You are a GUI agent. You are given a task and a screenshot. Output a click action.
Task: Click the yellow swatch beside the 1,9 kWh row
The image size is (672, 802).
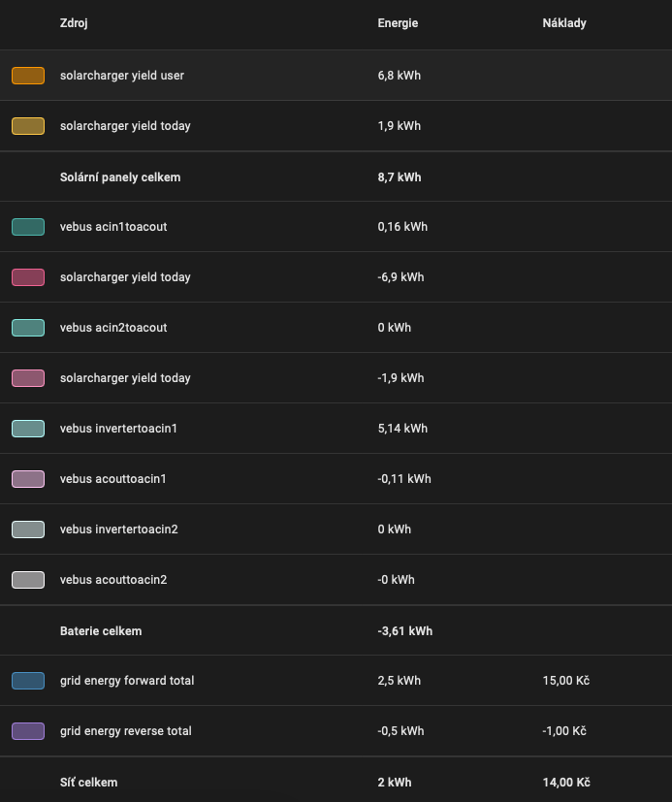pos(28,126)
